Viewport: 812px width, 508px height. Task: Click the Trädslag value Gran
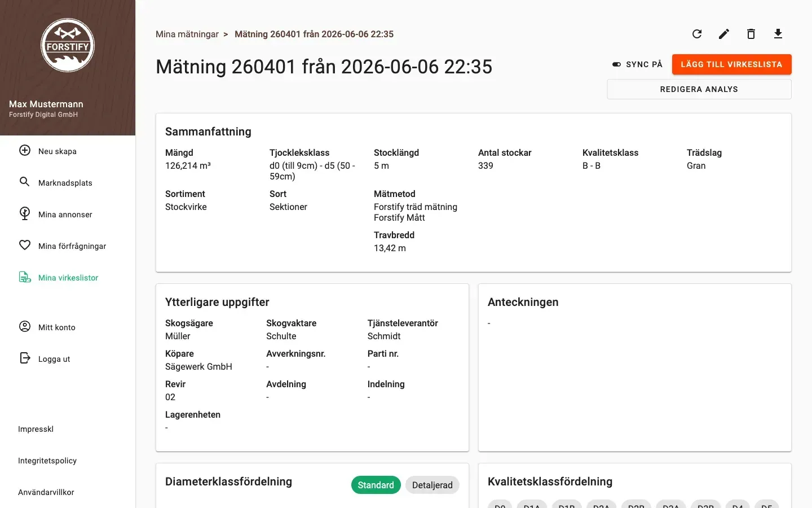tap(696, 165)
